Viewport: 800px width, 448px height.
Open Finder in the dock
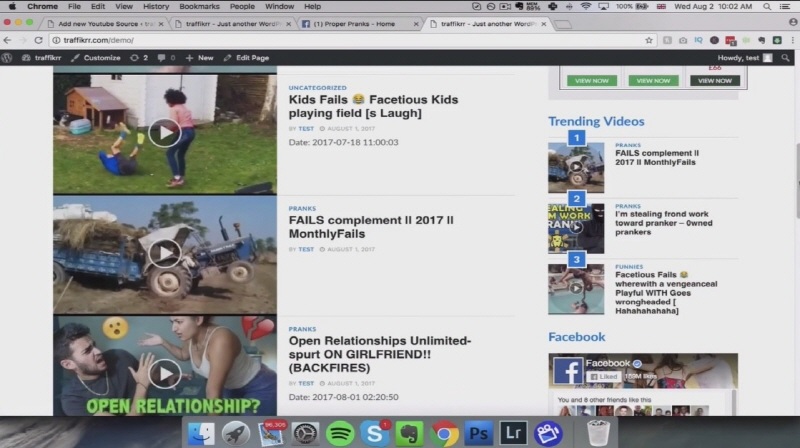pos(201,434)
